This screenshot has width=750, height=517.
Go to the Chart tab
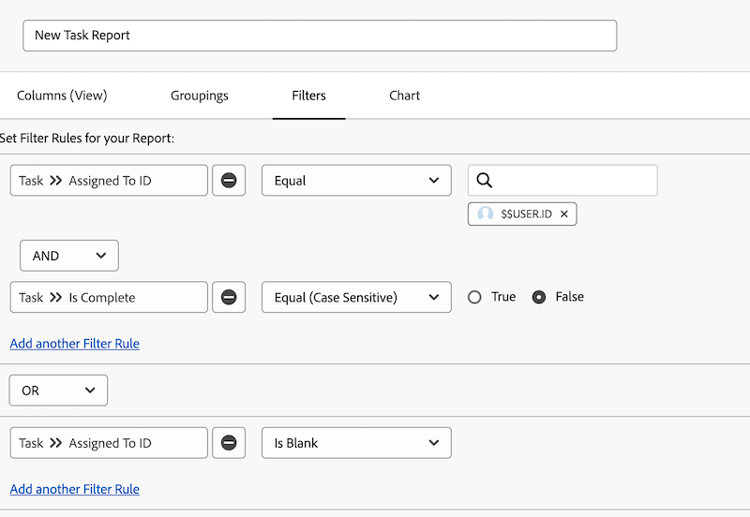click(405, 96)
